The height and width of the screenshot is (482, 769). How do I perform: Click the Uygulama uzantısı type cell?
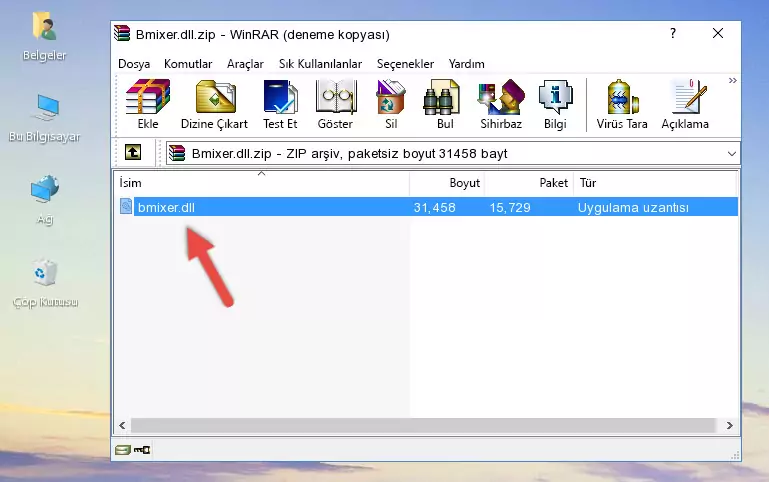pyautogui.click(x=633, y=207)
